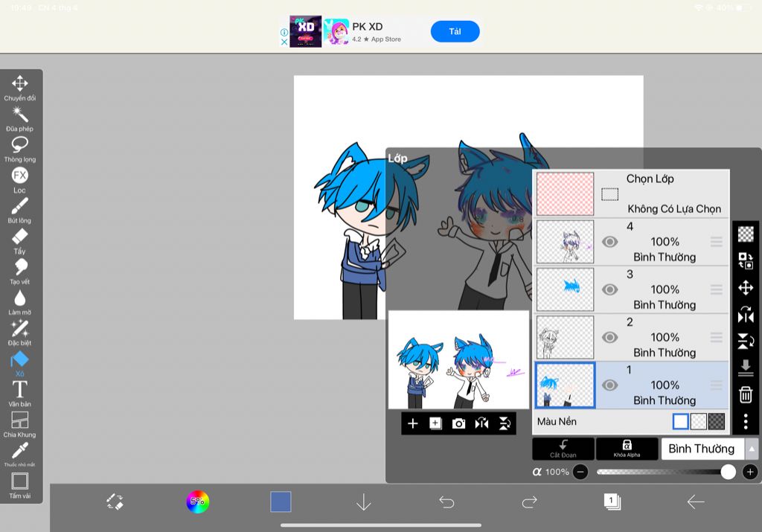Tap the move layer arrows icon in layer sidebar
This screenshot has width=762, height=532.
pyautogui.click(x=746, y=288)
